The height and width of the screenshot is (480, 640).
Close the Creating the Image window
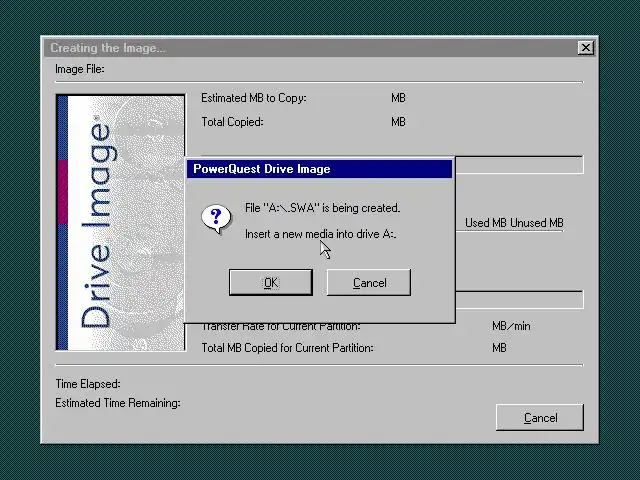click(586, 48)
